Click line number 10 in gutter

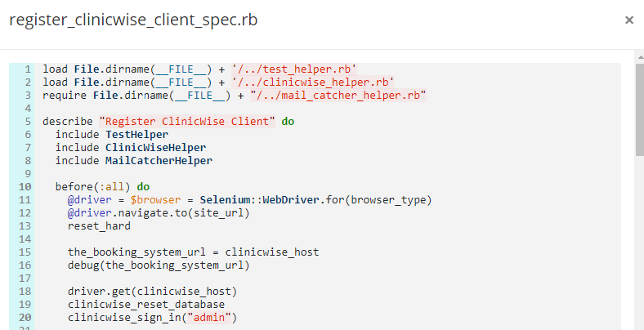(25, 187)
